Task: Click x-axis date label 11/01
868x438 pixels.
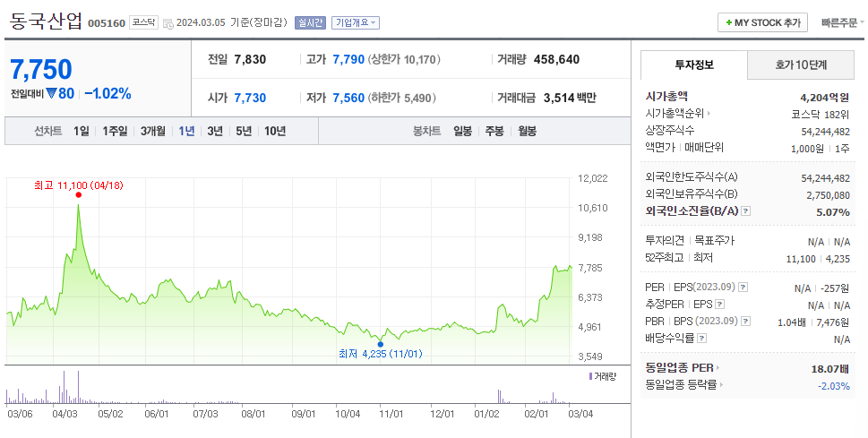Action: [x=391, y=414]
